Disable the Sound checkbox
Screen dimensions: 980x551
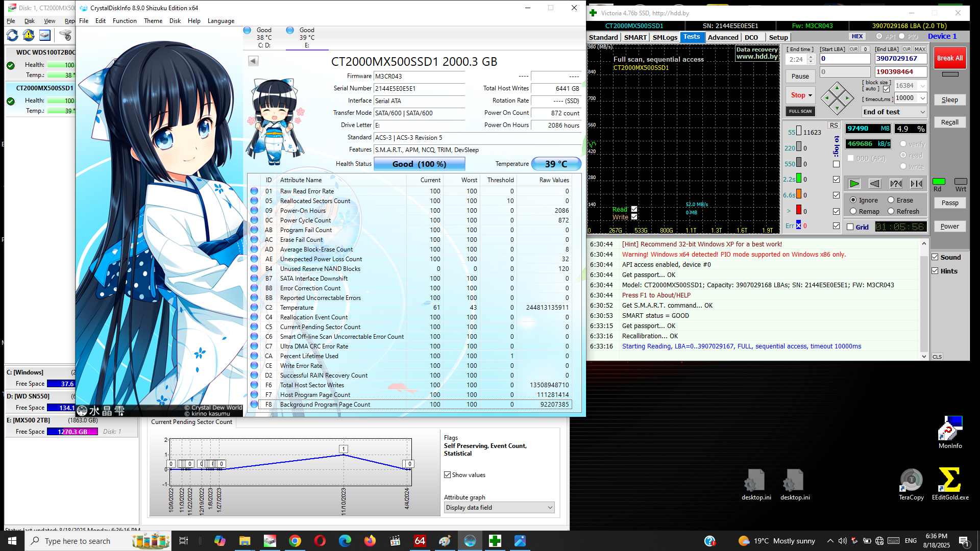tap(935, 257)
